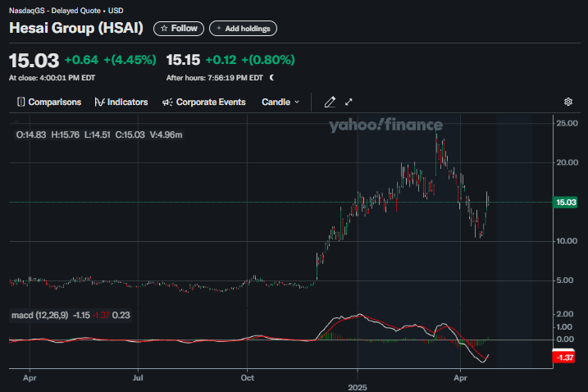Click the Oct label on time axis

(x=247, y=380)
